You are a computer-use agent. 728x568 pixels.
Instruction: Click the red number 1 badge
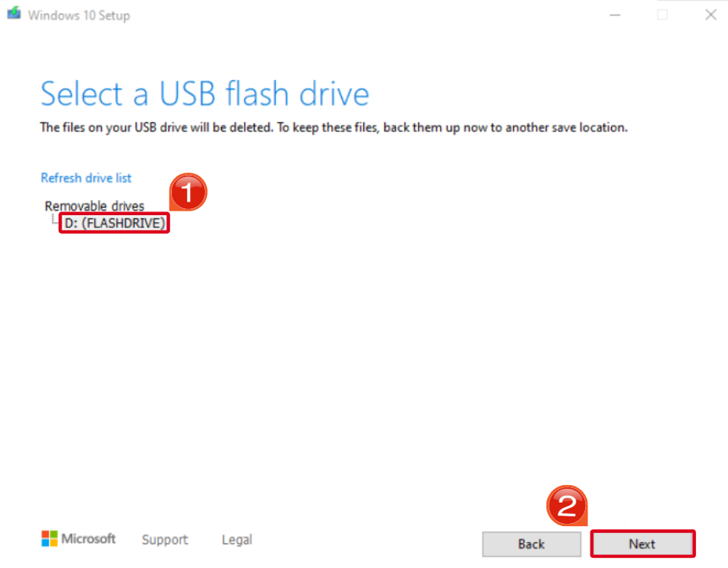187,193
